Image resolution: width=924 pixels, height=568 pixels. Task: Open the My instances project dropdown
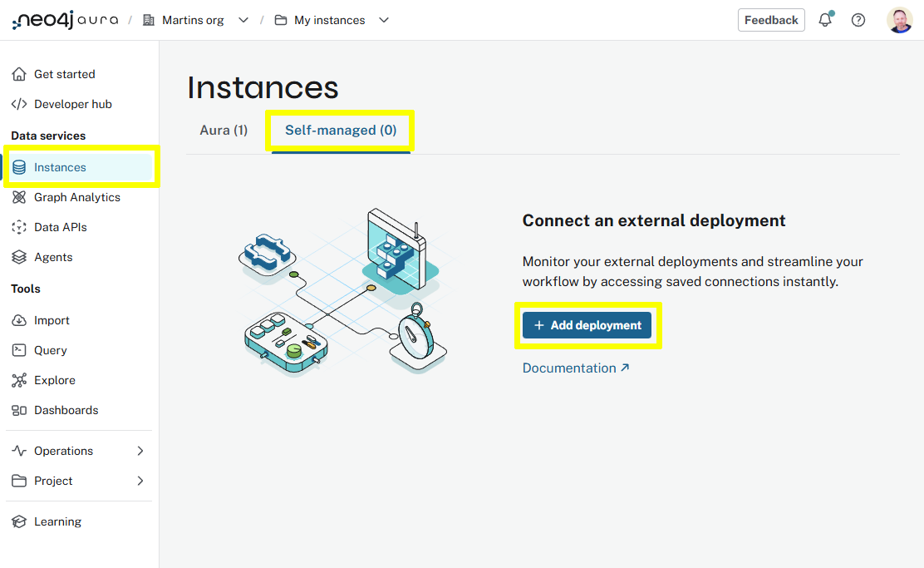click(x=383, y=19)
